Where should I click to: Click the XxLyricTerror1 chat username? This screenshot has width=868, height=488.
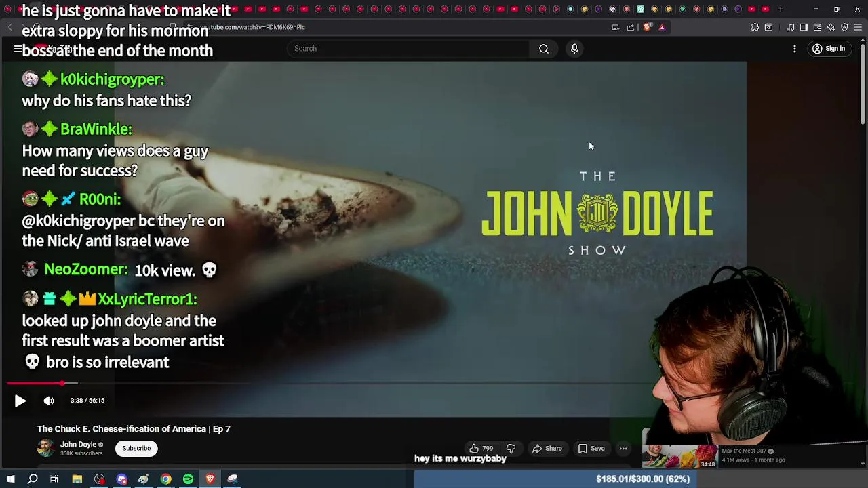[147, 299]
